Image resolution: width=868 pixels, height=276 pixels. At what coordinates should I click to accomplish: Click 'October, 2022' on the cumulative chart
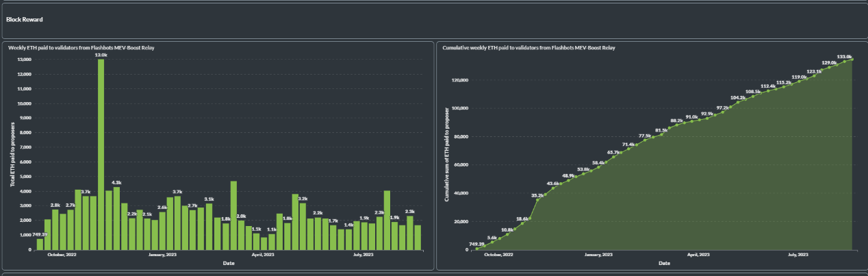point(498,255)
